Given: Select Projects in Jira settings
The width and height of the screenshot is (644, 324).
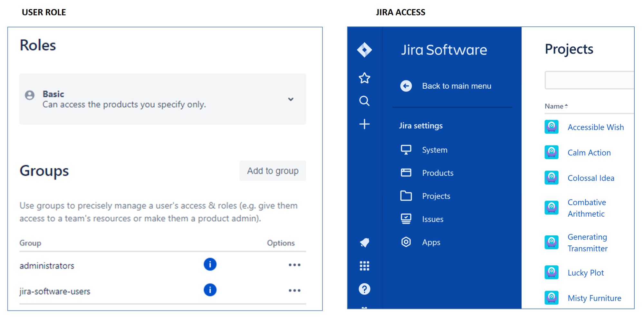Looking at the screenshot, I should coord(436,196).
